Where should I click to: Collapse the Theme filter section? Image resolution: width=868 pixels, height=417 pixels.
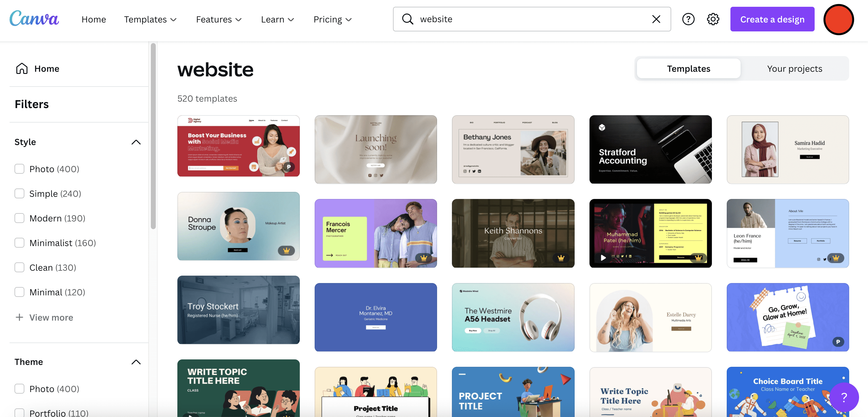pyautogui.click(x=136, y=362)
